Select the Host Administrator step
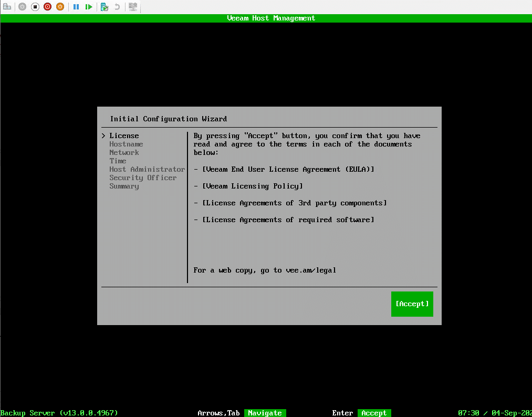This screenshot has height=417, width=532. pyautogui.click(x=147, y=169)
